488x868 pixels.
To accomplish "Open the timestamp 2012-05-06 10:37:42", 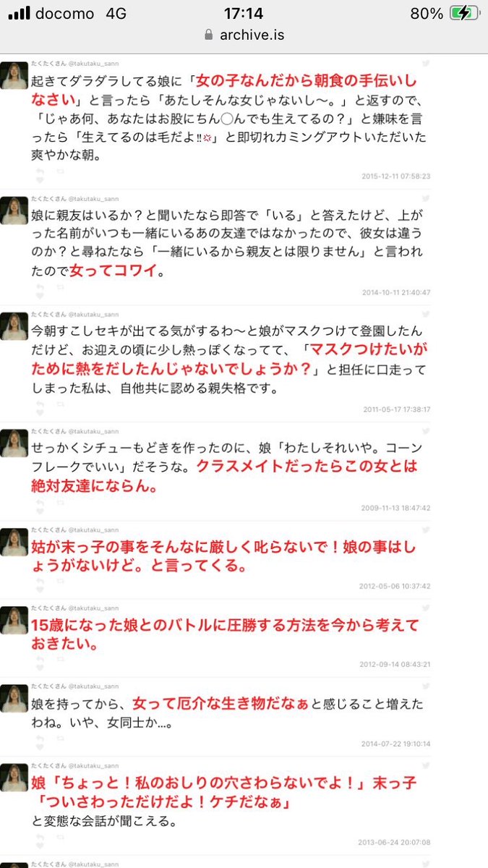I will (x=396, y=586).
